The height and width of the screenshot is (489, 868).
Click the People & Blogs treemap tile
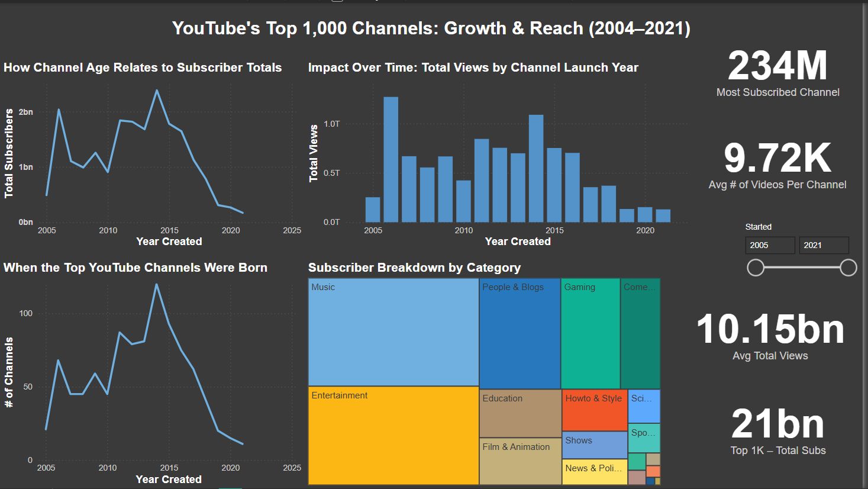(519, 329)
